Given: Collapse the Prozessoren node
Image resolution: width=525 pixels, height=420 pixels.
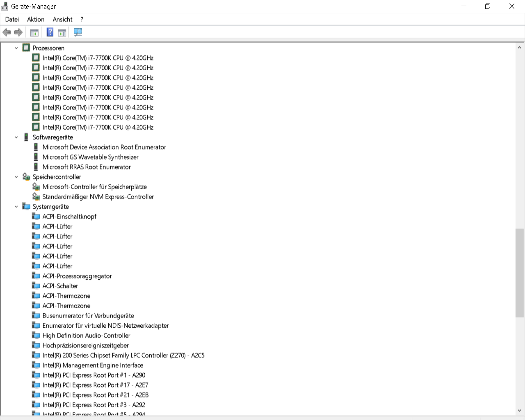Looking at the screenshot, I should point(16,48).
